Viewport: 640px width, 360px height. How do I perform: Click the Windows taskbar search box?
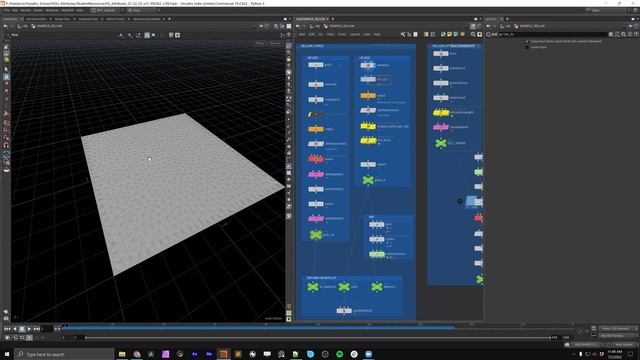coord(64,354)
